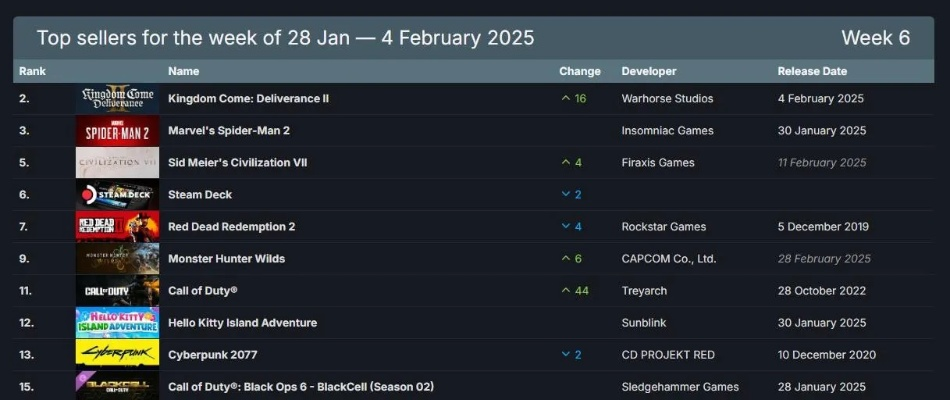Screen dimensions: 950x400
Task: Sort by the Rank column header
Action: 33,71
